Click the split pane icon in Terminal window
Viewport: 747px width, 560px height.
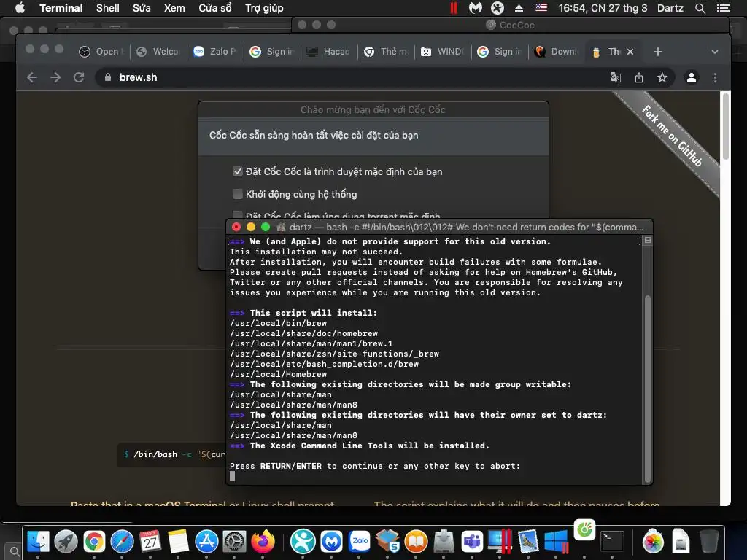tap(648, 241)
